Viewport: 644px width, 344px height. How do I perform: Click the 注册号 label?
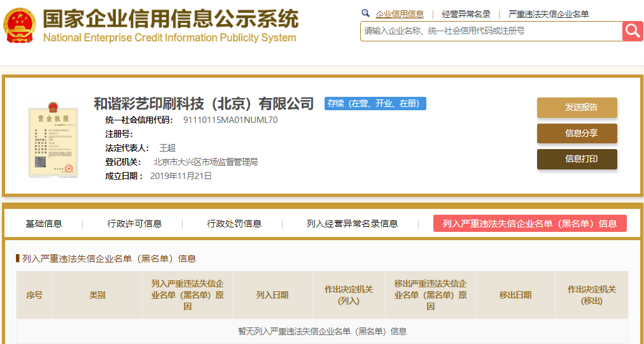119,134
